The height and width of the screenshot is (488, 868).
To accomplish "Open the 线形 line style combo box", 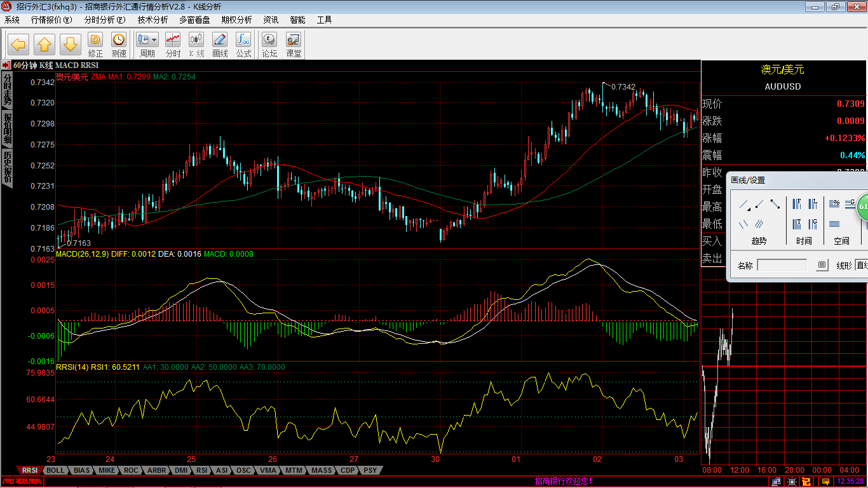I will 861,265.
